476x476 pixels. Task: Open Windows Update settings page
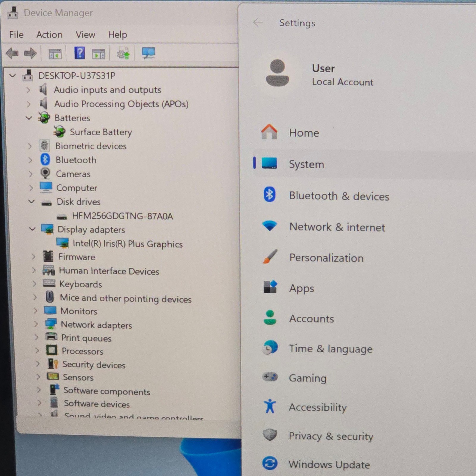click(329, 464)
